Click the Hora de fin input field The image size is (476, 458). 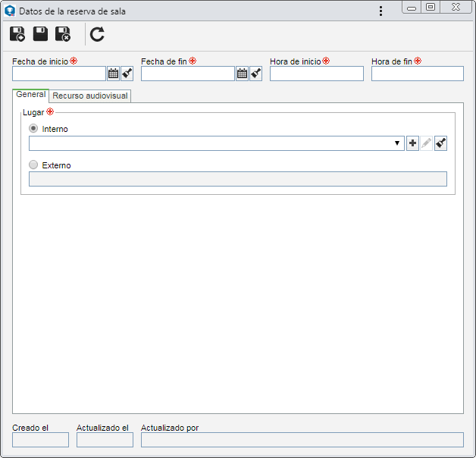point(418,74)
